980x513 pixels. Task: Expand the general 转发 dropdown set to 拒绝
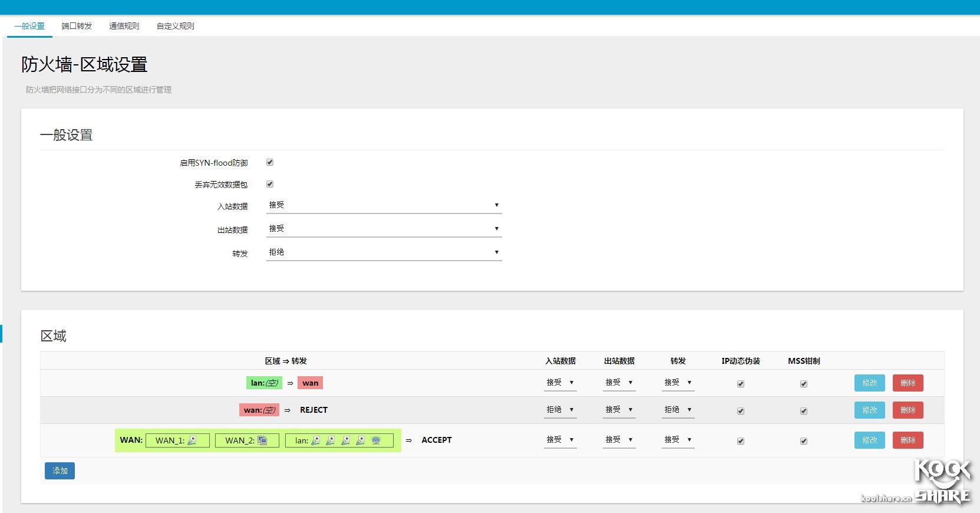(384, 252)
